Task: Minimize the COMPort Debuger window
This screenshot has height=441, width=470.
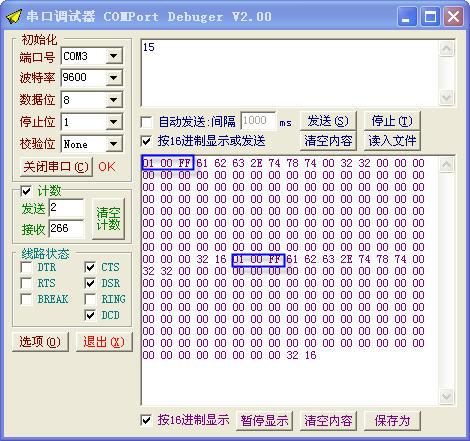Action: [407, 16]
